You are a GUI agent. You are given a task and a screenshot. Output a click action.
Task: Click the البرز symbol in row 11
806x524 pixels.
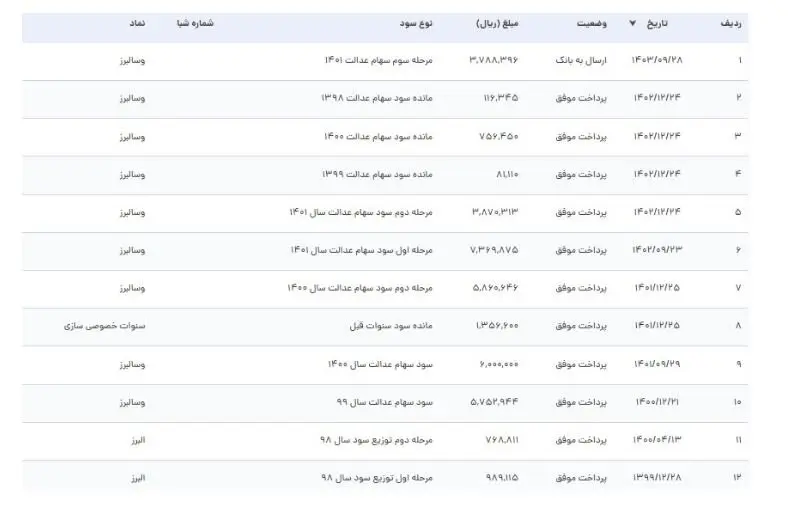(x=134, y=440)
